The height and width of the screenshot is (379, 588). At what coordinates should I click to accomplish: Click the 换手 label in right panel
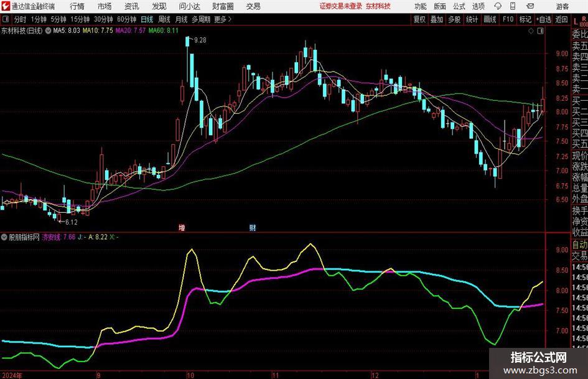(x=580, y=210)
